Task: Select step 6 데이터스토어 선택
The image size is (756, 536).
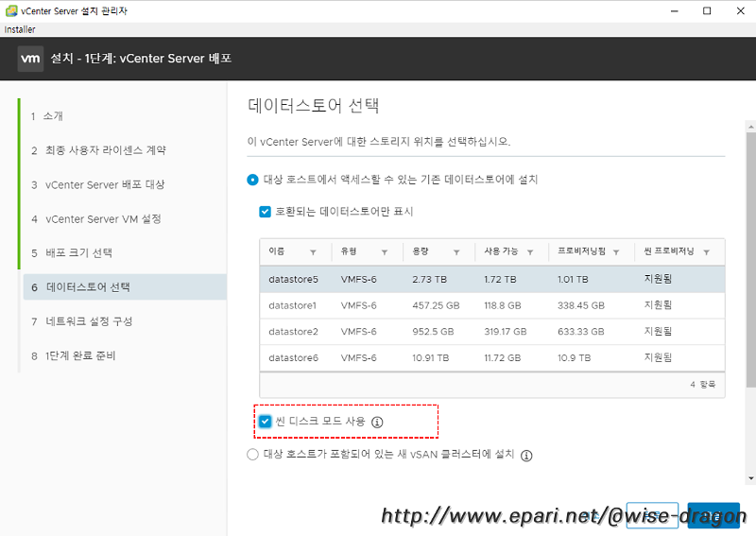Action: (x=125, y=287)
